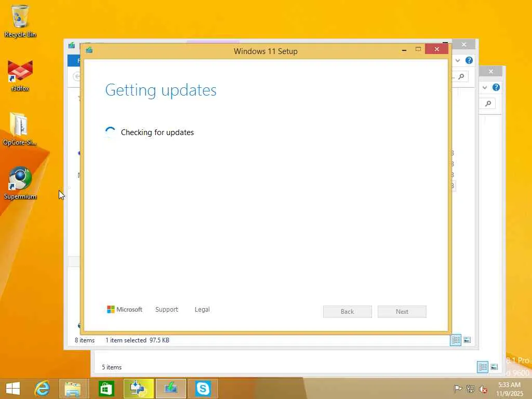Open the Action Center flag tray icon
The height and width of the screenshot is (399, 532).
[458, 389]
